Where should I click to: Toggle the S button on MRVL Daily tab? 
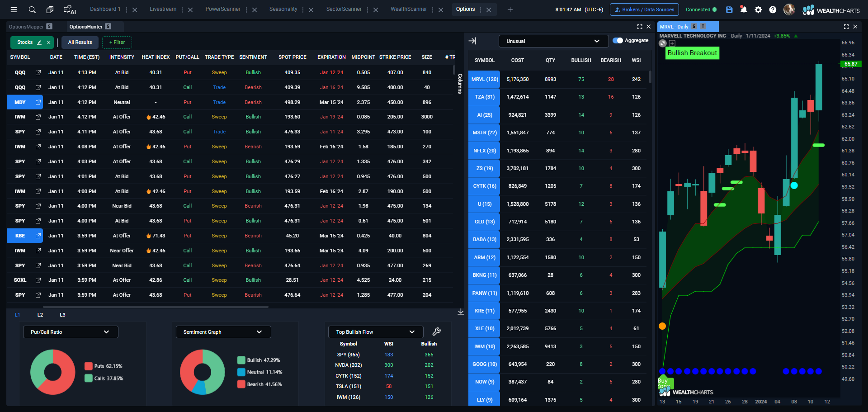pyautogui.click(x=694, y=27)
